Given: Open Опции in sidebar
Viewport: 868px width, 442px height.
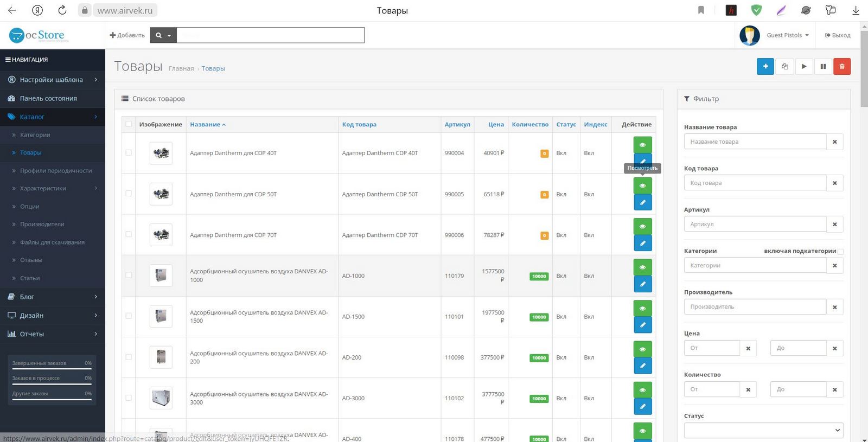Looking at the screenshot, I should click(x=53, y=206).
